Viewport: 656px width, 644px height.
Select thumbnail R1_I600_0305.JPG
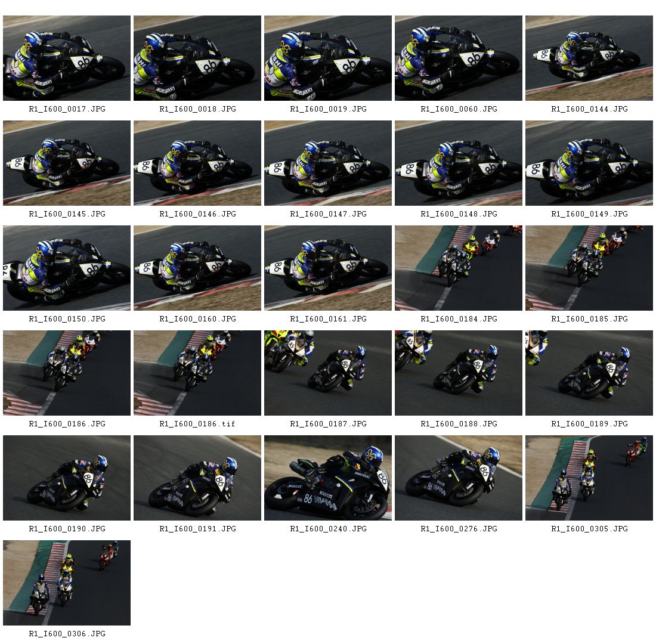coord(589,478)
